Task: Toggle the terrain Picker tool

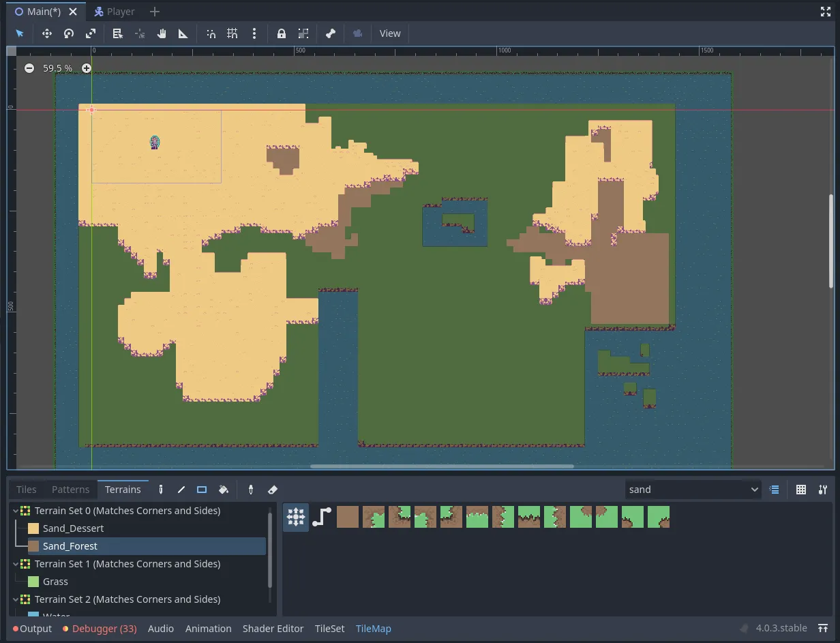Action: point(251,490)
